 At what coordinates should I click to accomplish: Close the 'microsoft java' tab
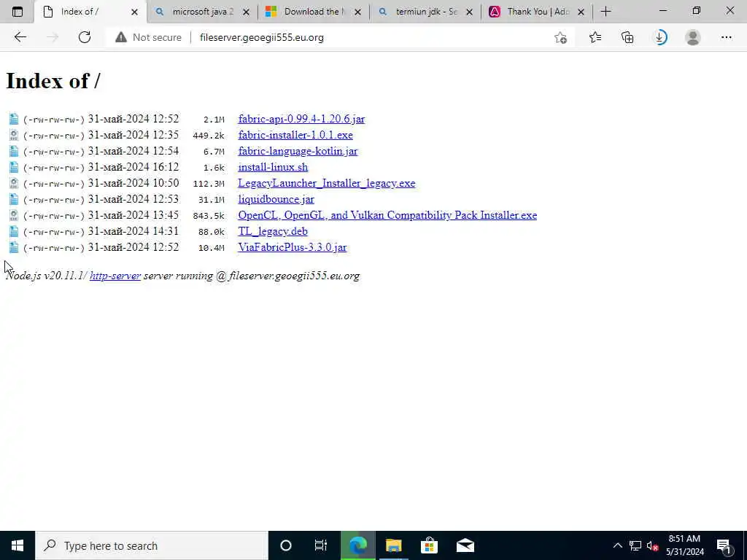(246, 12)
